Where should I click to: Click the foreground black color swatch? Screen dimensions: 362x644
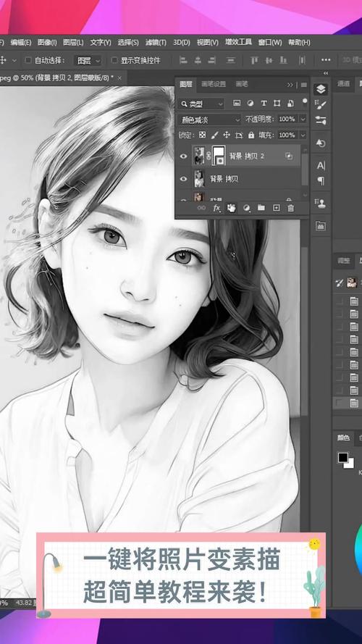pyautogui.click(x=343, y=457)
